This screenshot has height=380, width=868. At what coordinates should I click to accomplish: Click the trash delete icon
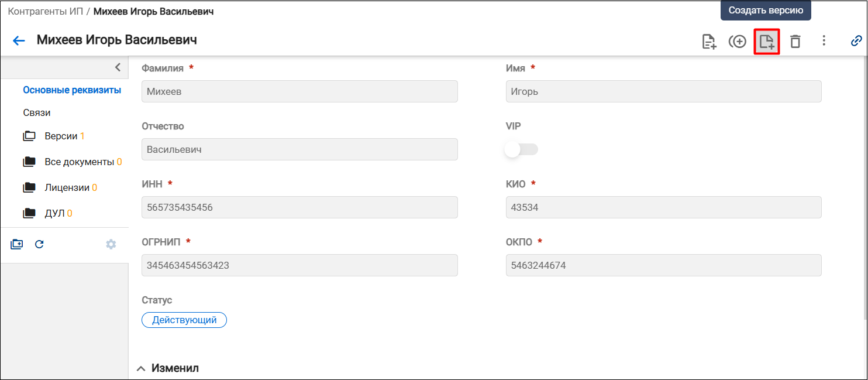[x=795, y=42]
